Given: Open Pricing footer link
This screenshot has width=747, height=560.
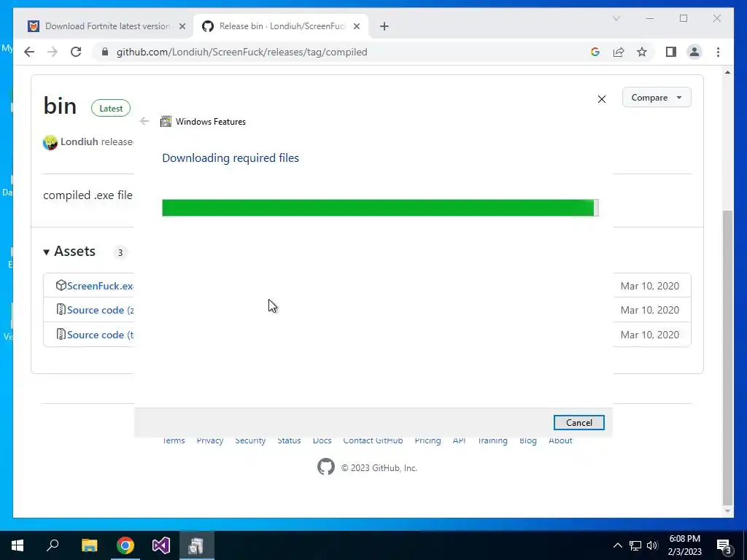Looking at the screenshot, I should [x=427, y=440].
